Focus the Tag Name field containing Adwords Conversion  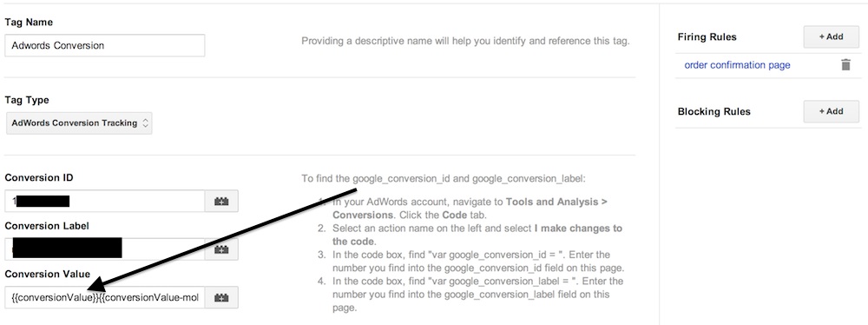pyautogui.click(x=105, y=45)
